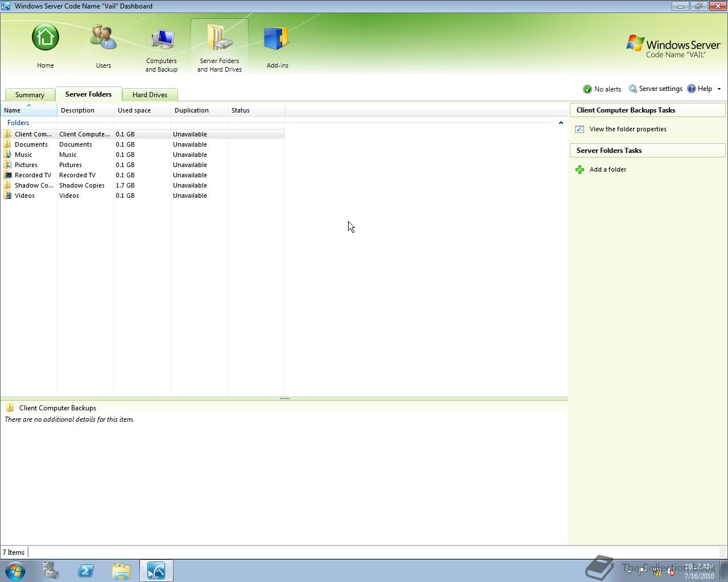The height and width of the screenshot is (582, 728).
Task: Select the Server Folders tab
Action: [x=88, y=94]
